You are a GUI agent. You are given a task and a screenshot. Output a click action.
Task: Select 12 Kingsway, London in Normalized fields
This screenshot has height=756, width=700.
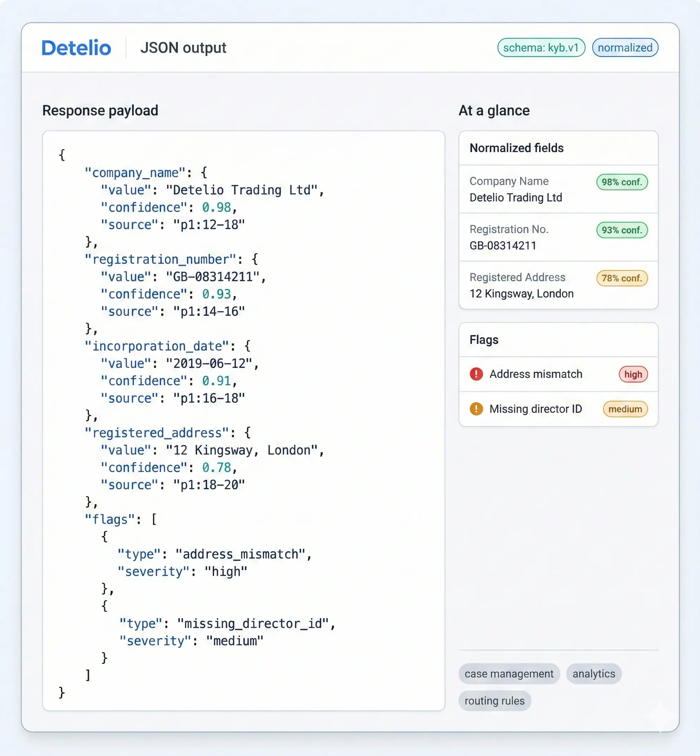(521, 294)
